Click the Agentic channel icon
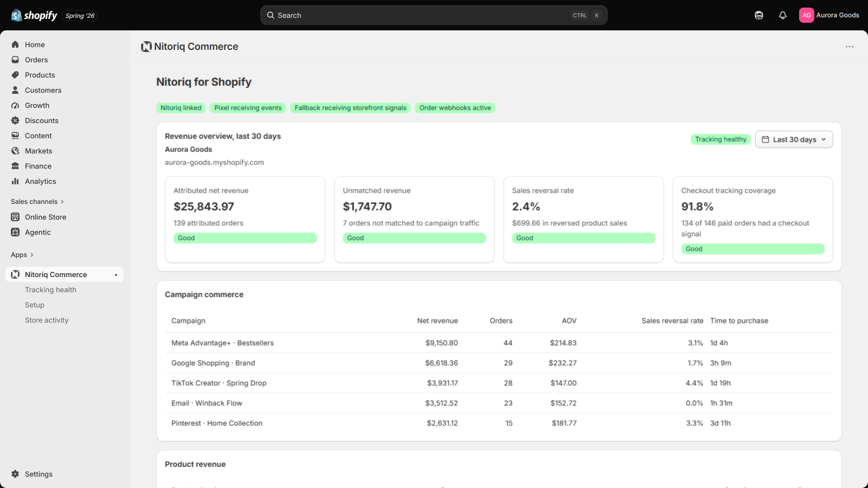The width and height of the screenshot is (868, 488). [15, 232]
